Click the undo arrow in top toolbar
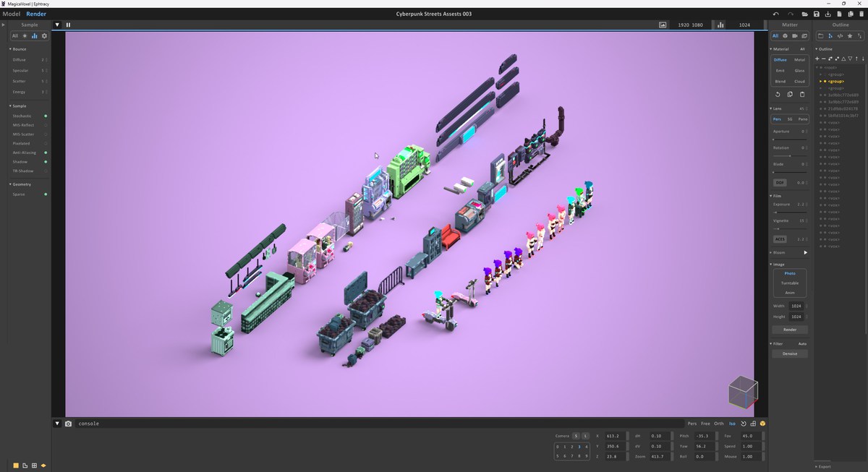 coord(776,14)
